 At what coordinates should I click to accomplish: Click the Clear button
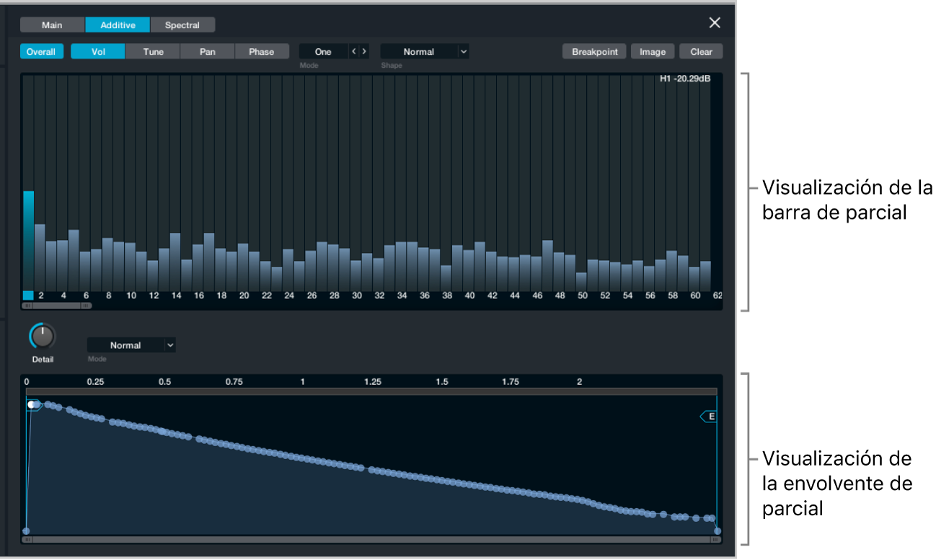click(x=701, y=52)
